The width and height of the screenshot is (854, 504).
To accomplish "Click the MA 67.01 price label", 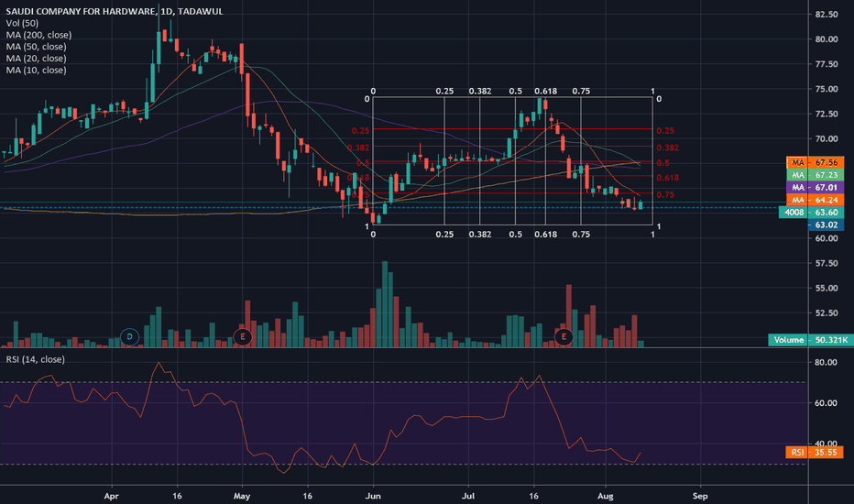I will (x=816, y=188).
